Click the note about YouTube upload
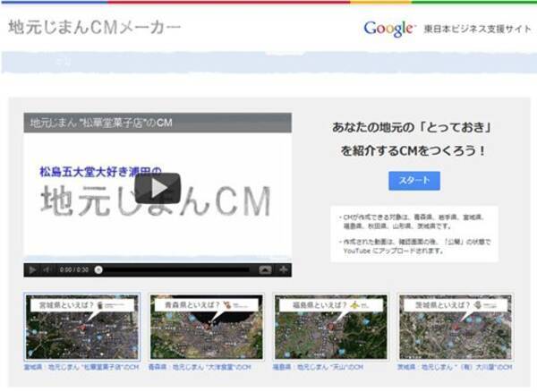This screenshot has height=392, width=537. pyautogui.click(x=414, y=246)
